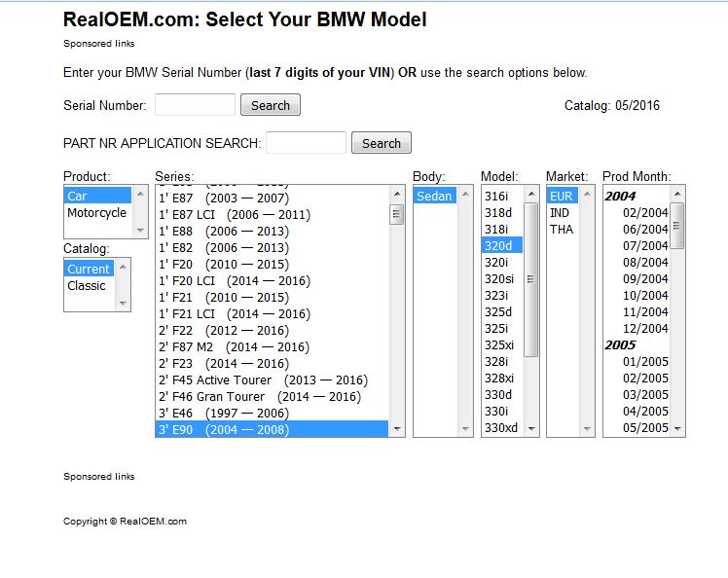Select series 2' F45 Active Tourer
Viewport: 728px width, 578px height.
[272, 380]
